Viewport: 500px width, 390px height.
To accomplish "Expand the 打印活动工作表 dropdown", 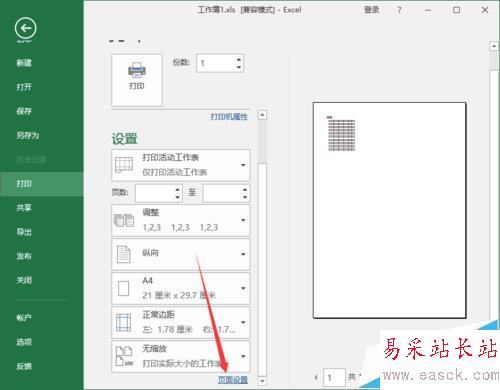I will click(181, 165).
